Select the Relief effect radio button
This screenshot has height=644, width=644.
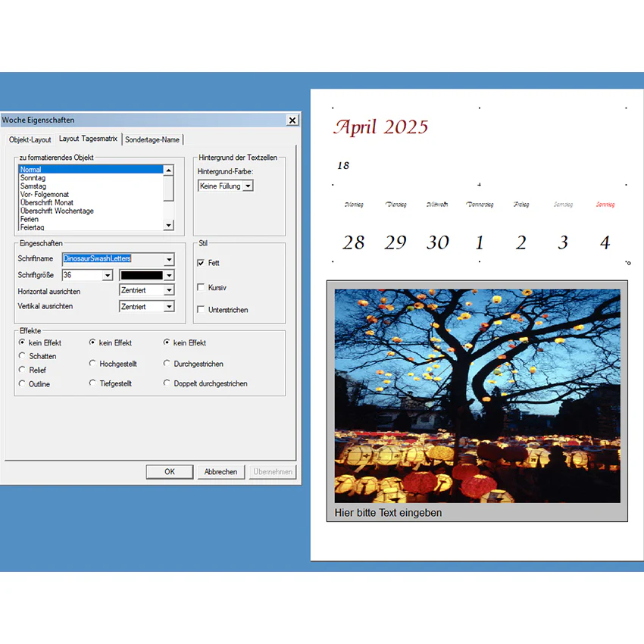(22, 370)
